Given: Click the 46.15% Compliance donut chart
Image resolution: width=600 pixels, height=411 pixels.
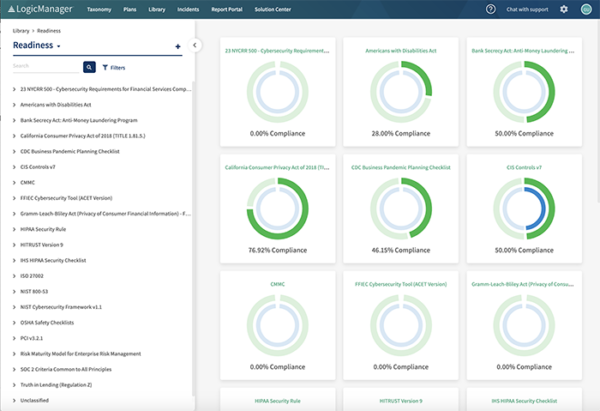Looking at the screenshot, I should (x=401, y=209).
